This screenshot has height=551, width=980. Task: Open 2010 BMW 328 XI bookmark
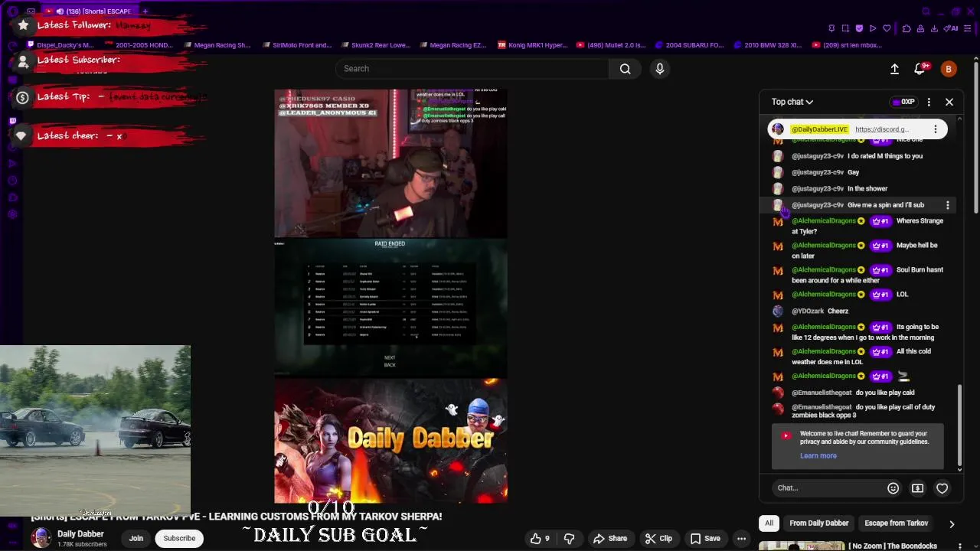click(x=768, y=45)
